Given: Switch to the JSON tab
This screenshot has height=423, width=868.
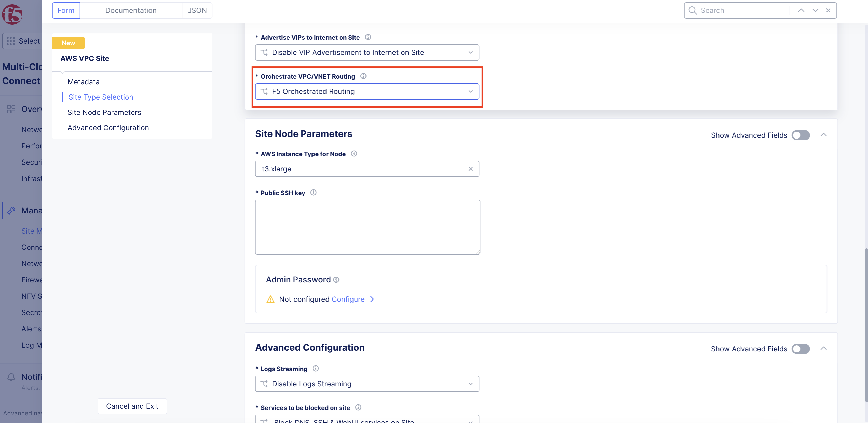Looking at the screenshot, I should click(197, 10).
